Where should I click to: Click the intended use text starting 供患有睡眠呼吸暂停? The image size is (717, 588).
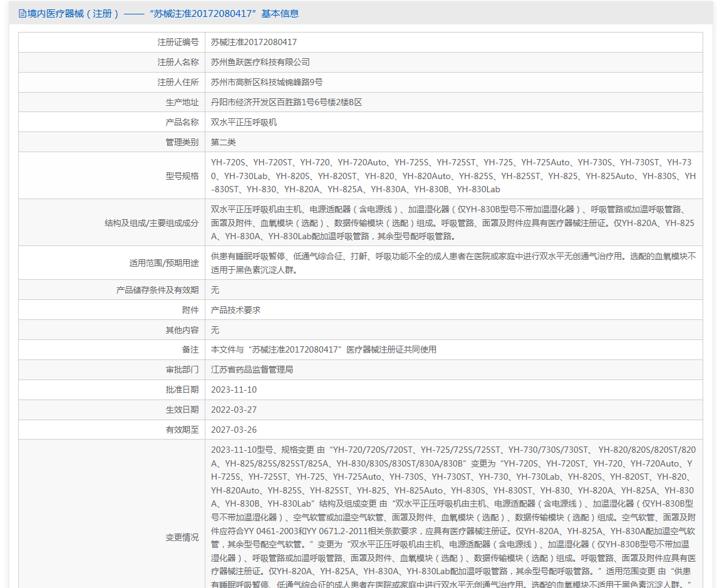[453, 264]
